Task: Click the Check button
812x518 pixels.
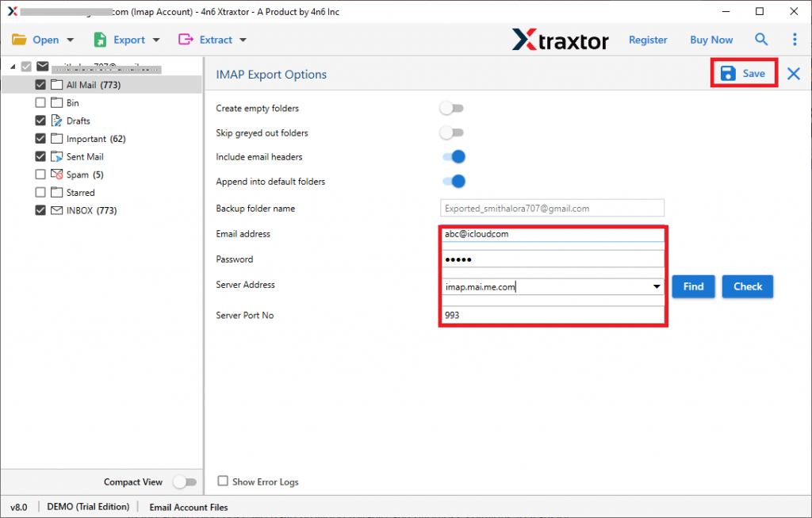Action: (x=746, y=286)
